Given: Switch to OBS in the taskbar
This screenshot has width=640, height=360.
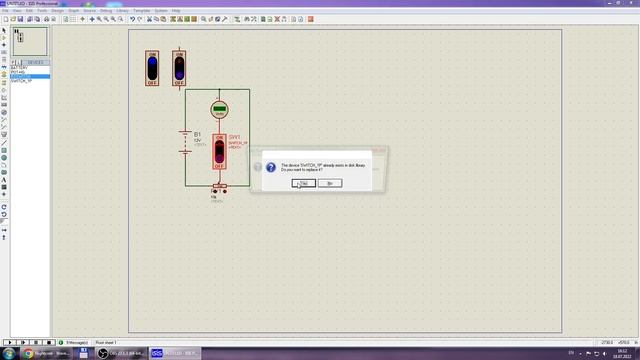Looking at the screenshot, I should tap(121, 353).
